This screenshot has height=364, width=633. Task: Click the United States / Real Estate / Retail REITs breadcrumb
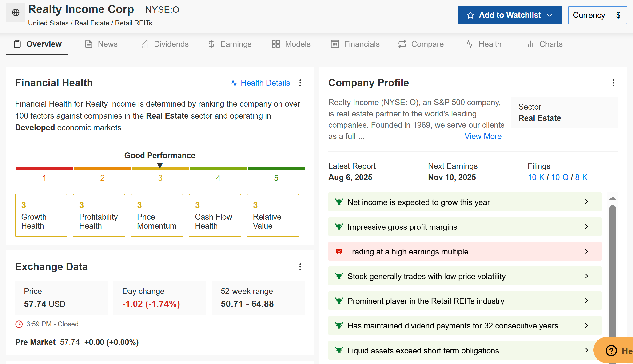click(90, 23)
